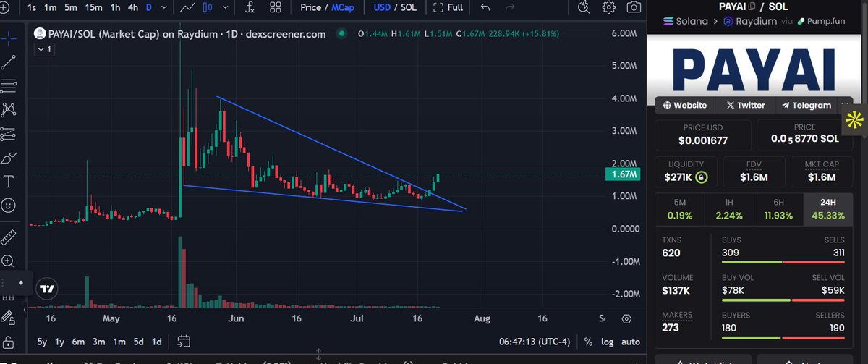This screenshot has height=364, width=868.
Task: Take a chart snapshot with camera
Action: click(x=634, y=7)
